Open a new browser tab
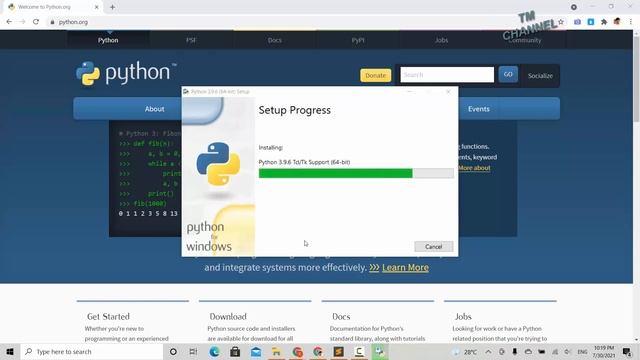Viewport: 640px width, 360px height. [112, 7]
